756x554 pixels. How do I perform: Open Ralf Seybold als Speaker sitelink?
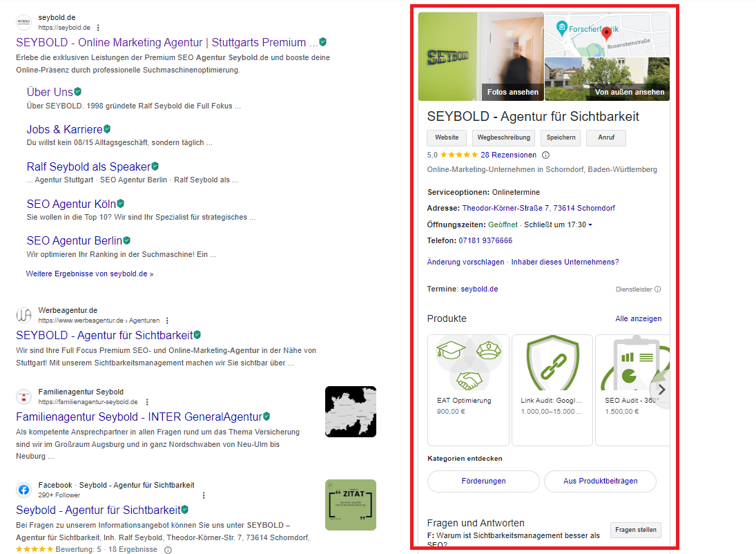[88, 166]
